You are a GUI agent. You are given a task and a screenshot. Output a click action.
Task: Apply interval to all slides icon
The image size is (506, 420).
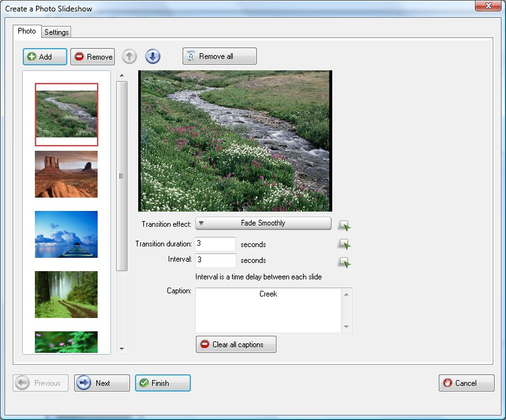[x=344, y=262]
